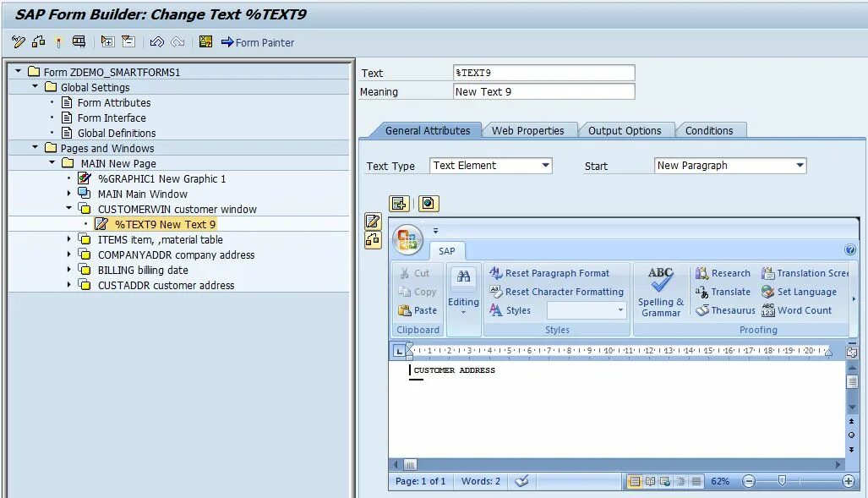Image resolution: width=868 pixels, height=498 pixels.
Task: Switch to the General Attributes tab
Action: 428,131
